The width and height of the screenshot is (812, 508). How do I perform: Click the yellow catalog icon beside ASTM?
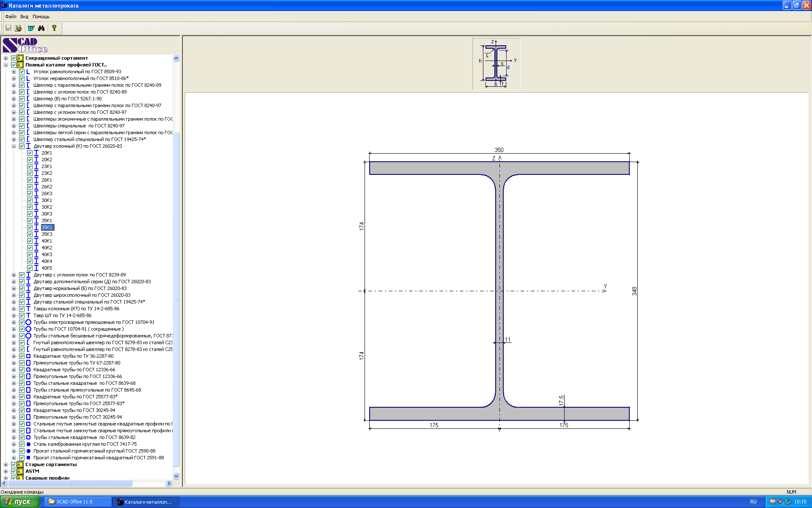(x=20, y=471)
